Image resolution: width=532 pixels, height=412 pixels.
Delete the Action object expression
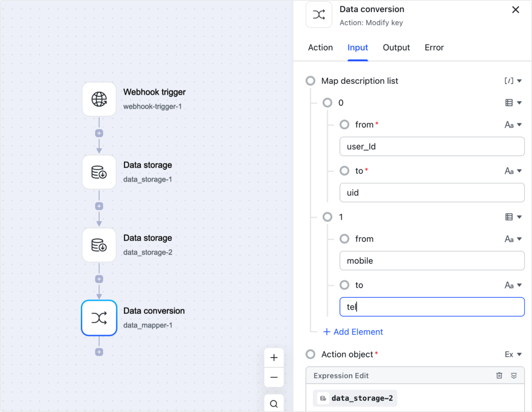tap(499, 375)
